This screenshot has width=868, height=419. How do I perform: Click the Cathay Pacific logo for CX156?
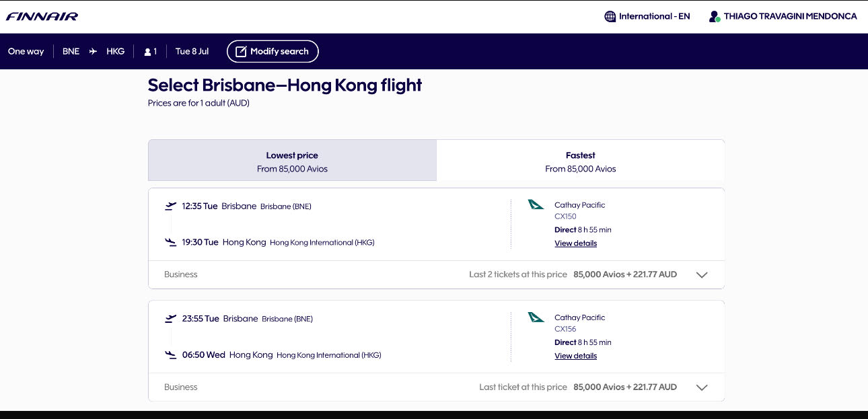(536, 317)
